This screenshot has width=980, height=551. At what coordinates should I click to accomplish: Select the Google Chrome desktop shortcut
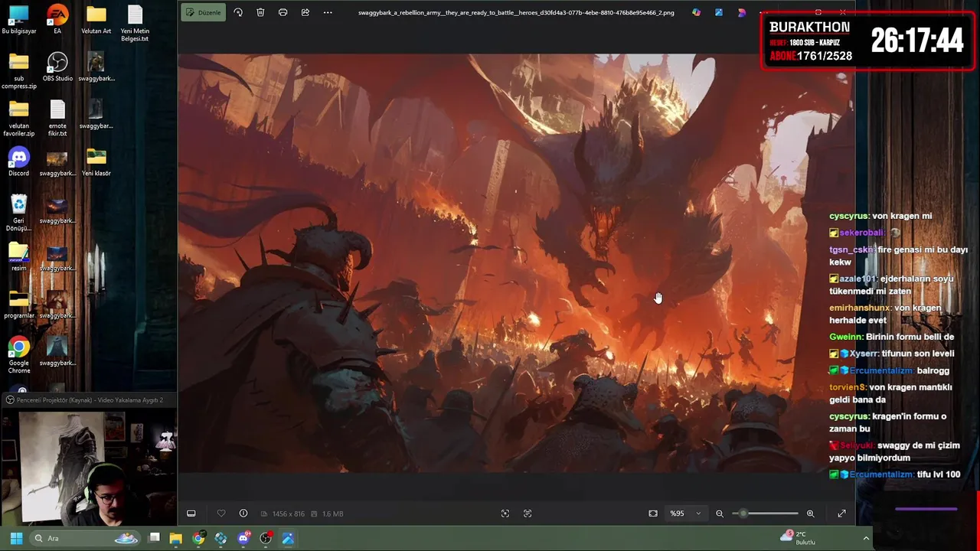click(18, 356)
